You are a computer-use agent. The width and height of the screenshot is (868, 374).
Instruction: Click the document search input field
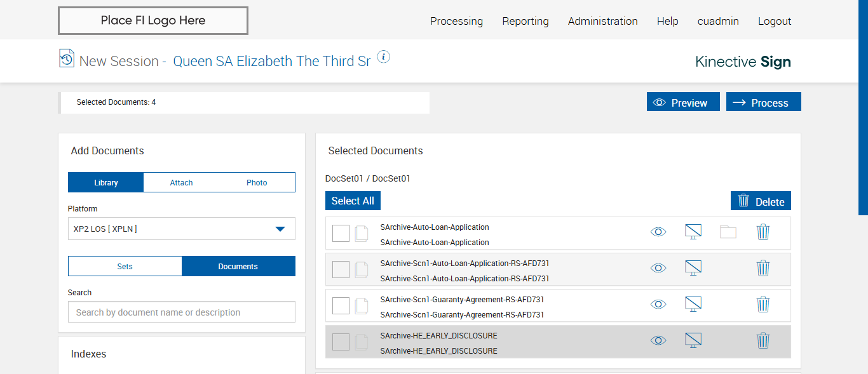pyautogui.click(x=182, y=312)
